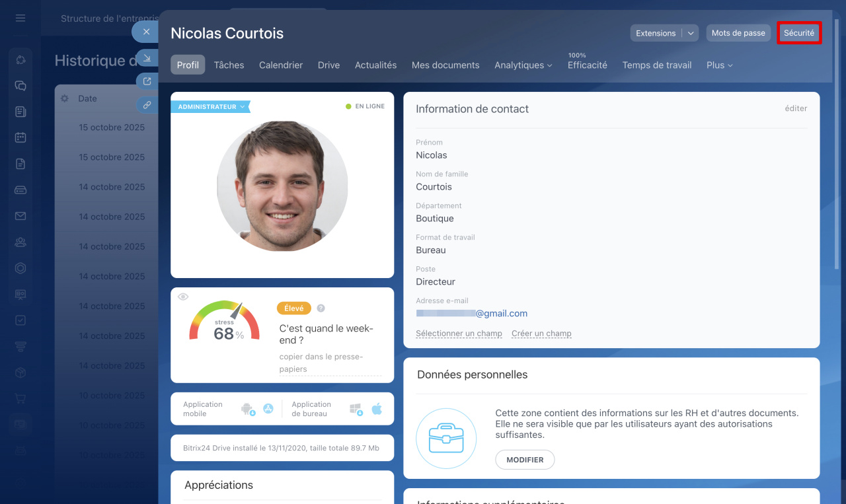
Task: Expand the Extensions dropdown arrow
Action: pos(691,33)
